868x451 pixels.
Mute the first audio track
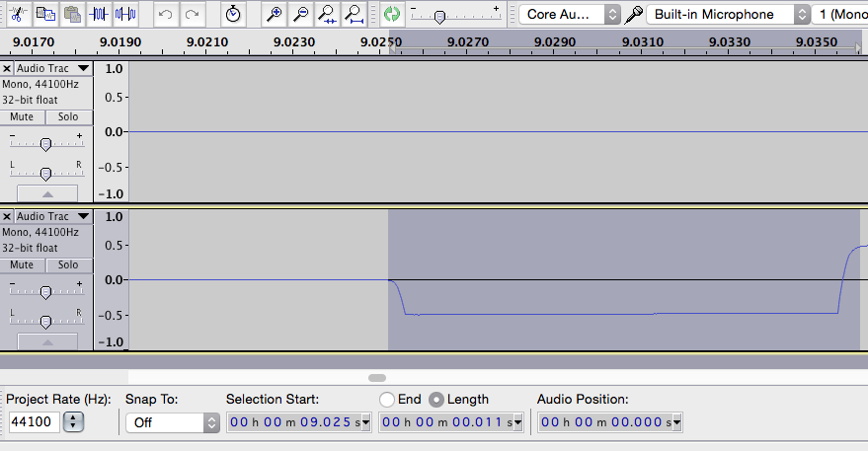click(x=22, y=116)
